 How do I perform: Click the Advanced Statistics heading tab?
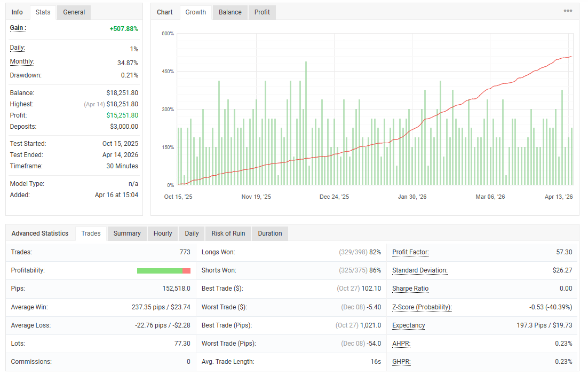pyautogui.click(x=39, y=233)
